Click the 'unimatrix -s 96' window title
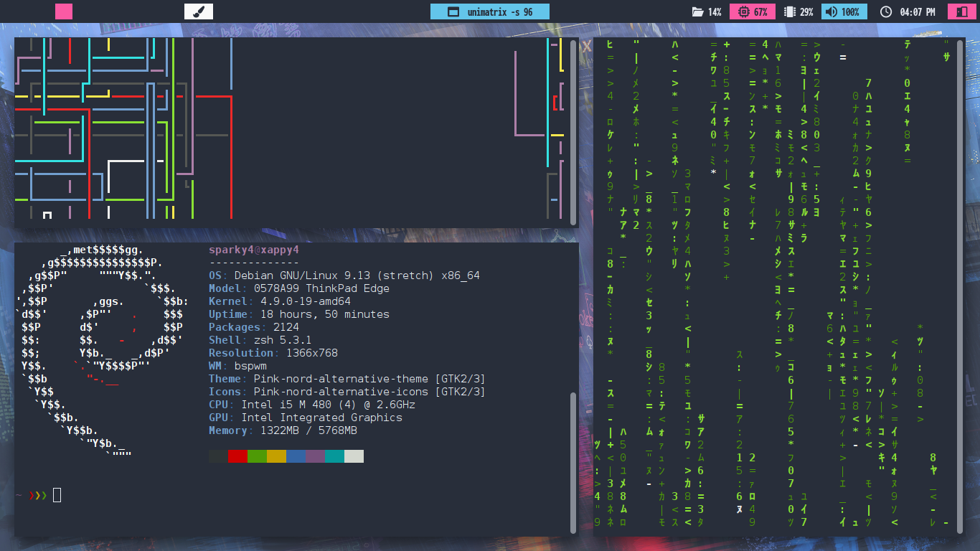980x551 pixels. [490, 12]
